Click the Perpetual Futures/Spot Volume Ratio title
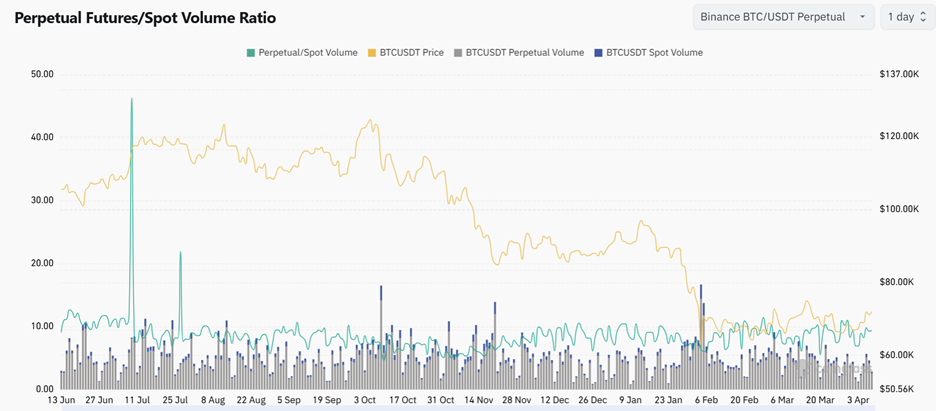Viewport: 936px width, 411px height. pyautogui.click(x=145, y=18)
